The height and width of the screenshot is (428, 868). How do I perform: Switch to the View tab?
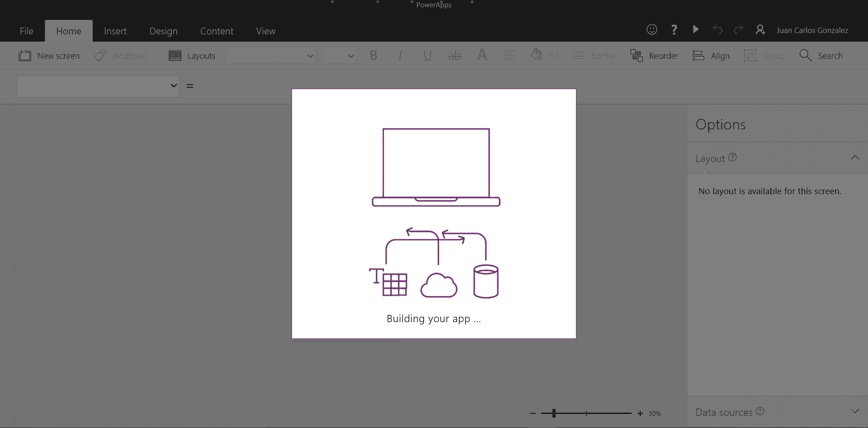pos(266,31)
